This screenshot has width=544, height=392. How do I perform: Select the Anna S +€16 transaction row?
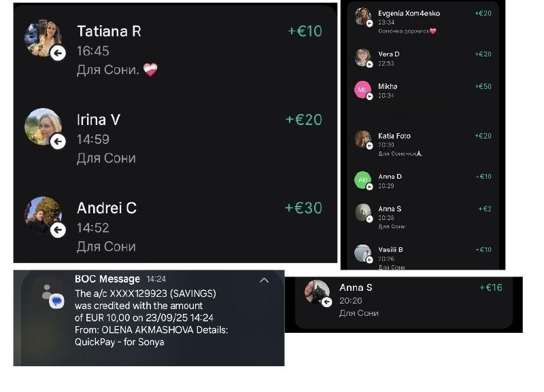(x=403, y=300)
